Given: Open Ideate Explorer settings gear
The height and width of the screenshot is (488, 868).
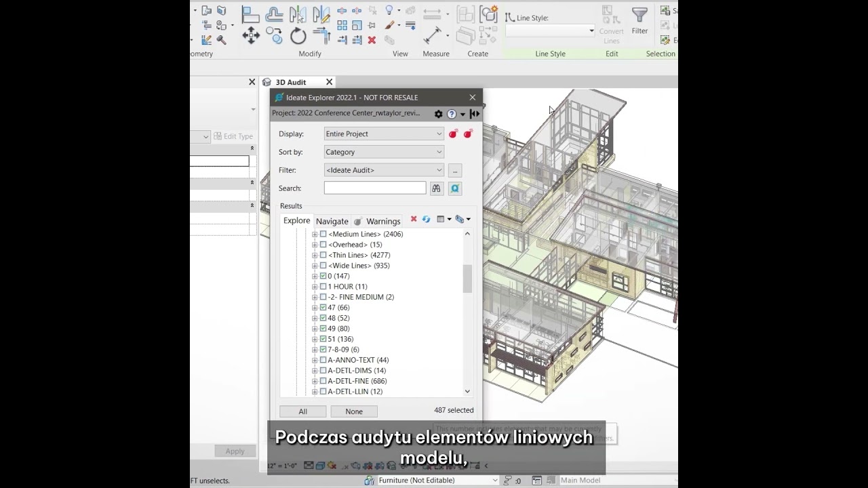Looking at the screenshot, I should point(439,114).
